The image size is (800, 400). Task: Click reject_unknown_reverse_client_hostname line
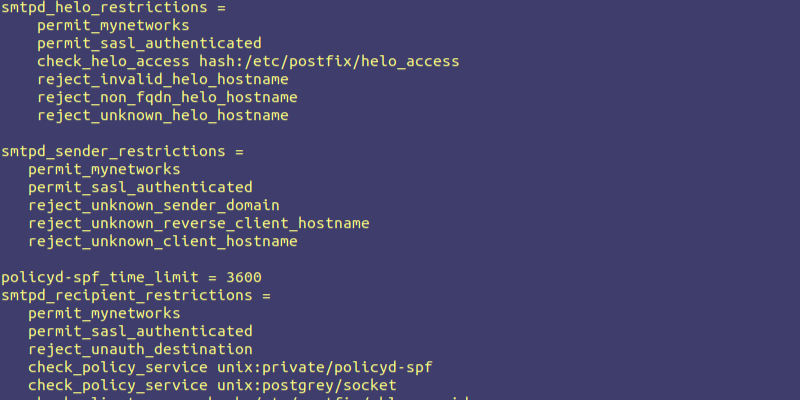(199, 223)
